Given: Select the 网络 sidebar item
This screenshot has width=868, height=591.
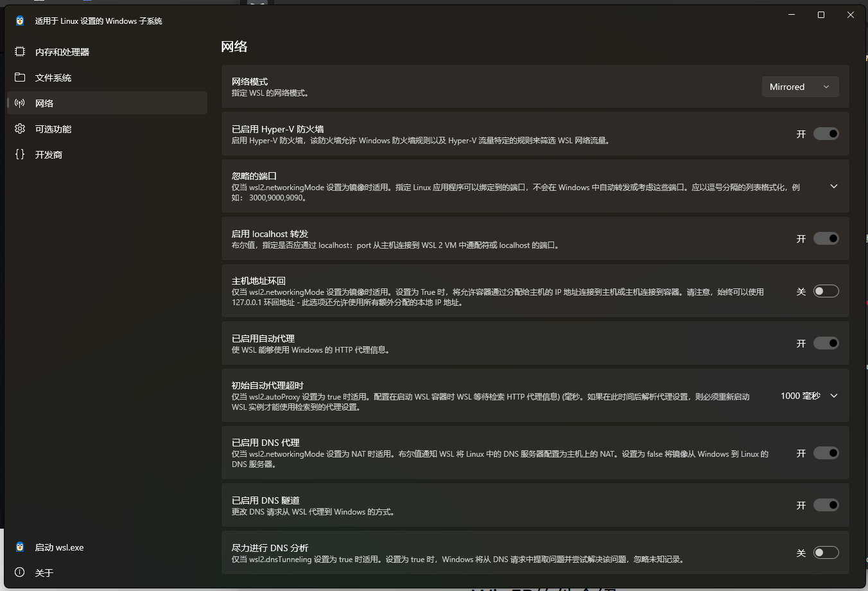Looking at the screenshot, I should pos(107,103).
